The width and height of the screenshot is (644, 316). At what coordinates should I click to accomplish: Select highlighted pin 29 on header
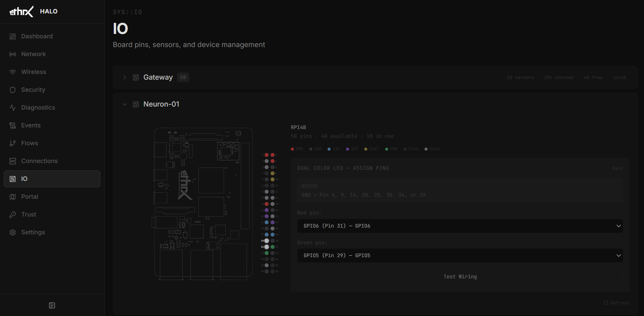tap(267, 241)
